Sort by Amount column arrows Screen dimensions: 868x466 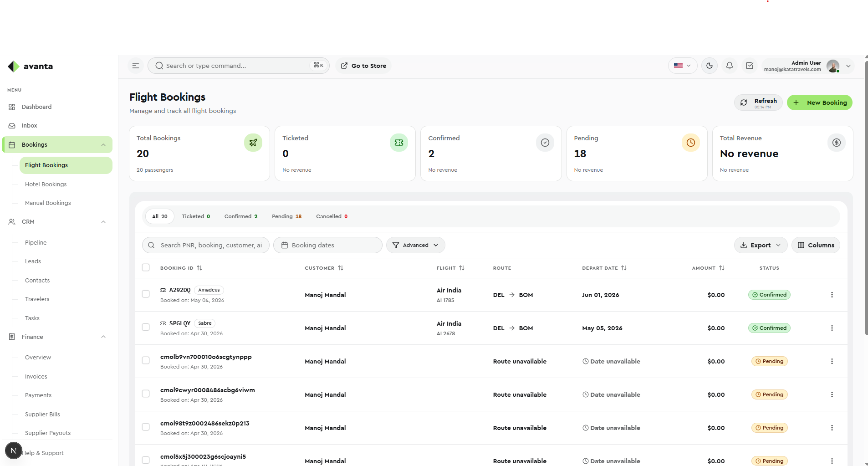click(x=722, y=268)
